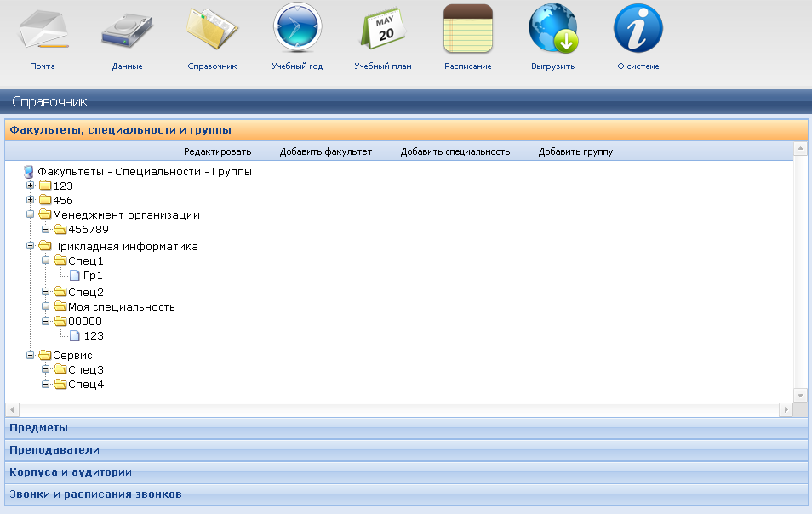Screen dimensions: 812x514
Task: Click the folder icon of Спец4
Action: click(60, 384)
